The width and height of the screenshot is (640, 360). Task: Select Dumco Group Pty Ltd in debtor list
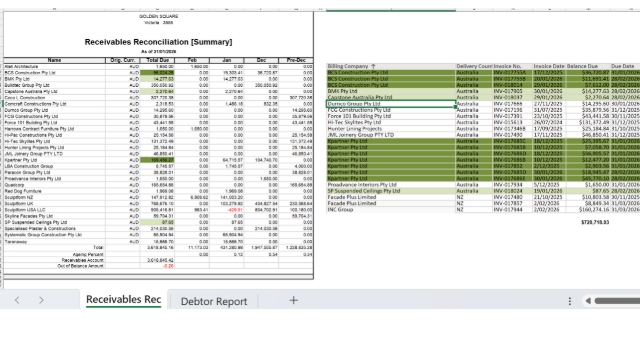click(391, 104)
